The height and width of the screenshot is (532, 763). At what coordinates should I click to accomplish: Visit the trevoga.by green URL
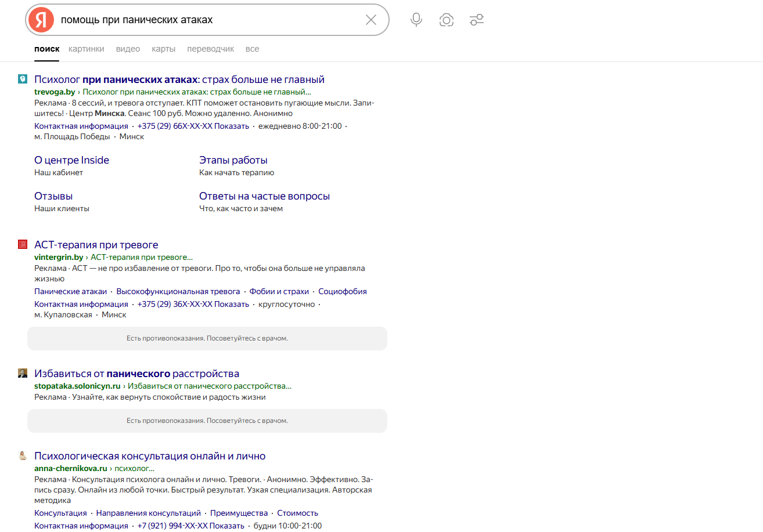pos(55,92)
